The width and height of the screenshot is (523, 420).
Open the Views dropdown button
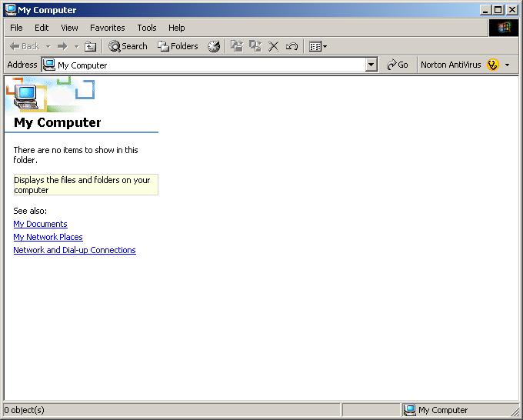(318, 46)
